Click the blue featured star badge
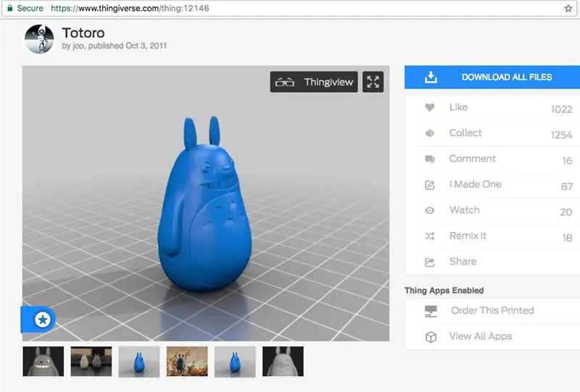This screenshot has width=580, height=392. click(x=42, y=319)
